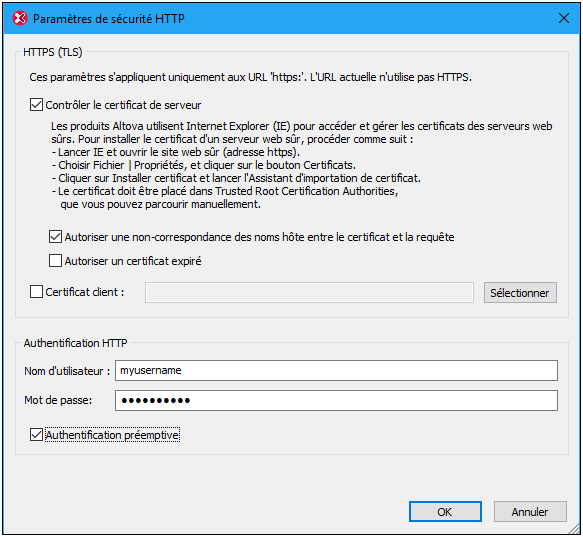Confirm settings with the OK button

coord(445,512)
